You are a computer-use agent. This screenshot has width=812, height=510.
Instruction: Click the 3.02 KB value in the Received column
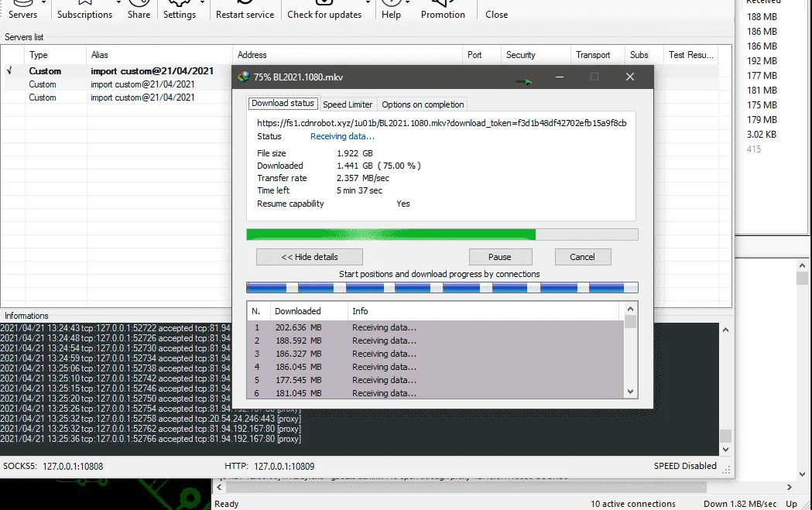coord(761,135)
